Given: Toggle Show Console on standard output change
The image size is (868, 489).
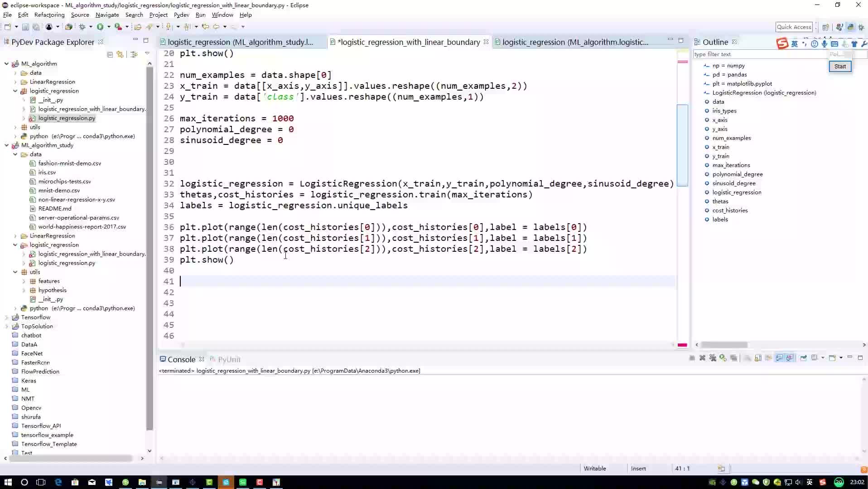Looking at the screenshot, I should [x=779, y=358].
